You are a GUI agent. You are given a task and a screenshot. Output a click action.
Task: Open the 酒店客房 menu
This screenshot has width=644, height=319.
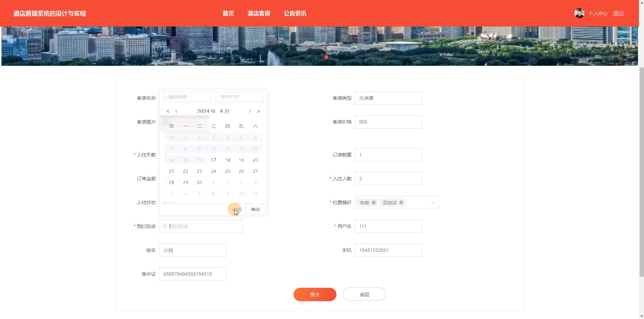259,13
